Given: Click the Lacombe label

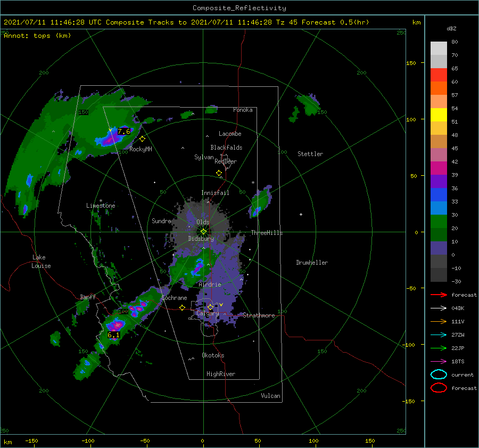Looking at the screenshot, I should point(230,134).
